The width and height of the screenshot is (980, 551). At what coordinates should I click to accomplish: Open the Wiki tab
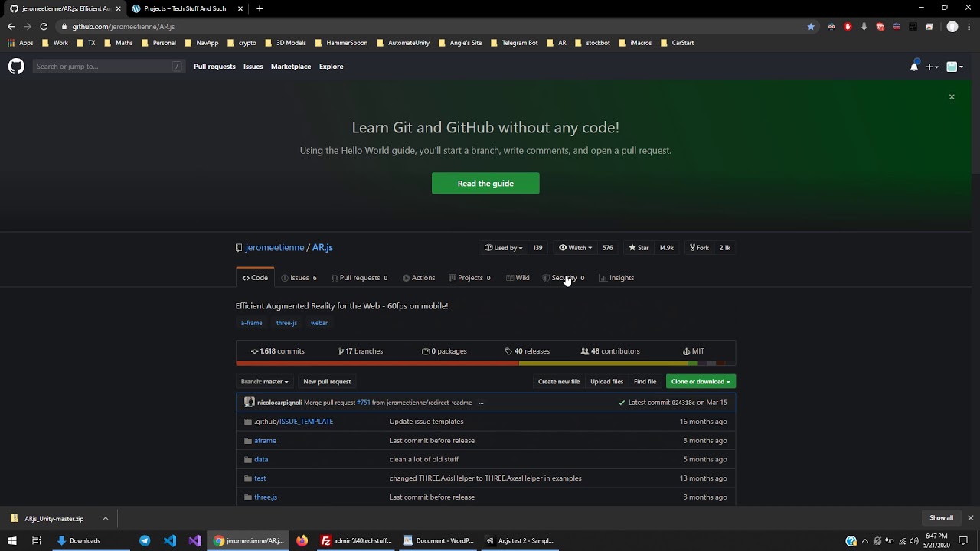(x=518, y=278)
